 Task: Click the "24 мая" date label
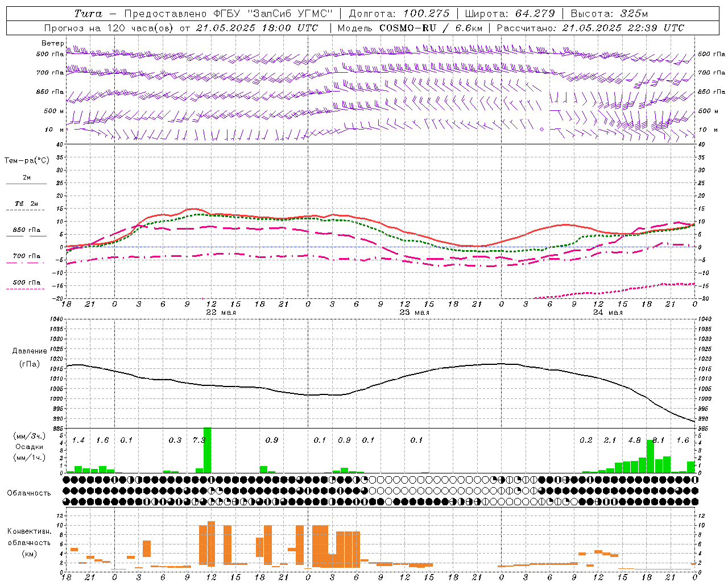click(607, 313)
